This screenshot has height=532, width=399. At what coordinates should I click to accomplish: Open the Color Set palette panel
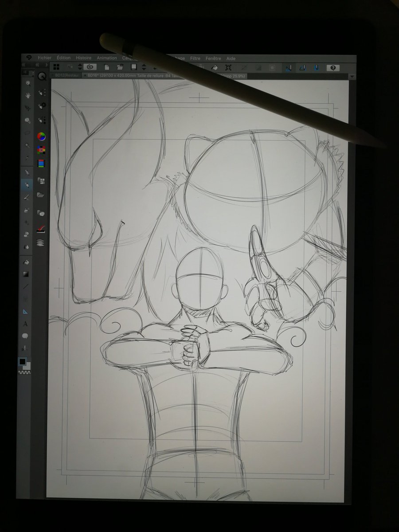(x=42, y=150)
